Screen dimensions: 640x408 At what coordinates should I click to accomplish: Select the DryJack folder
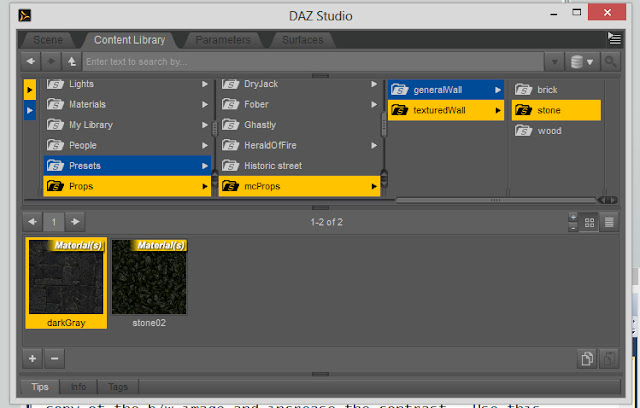pyautogui.click(x=300, y=84)
